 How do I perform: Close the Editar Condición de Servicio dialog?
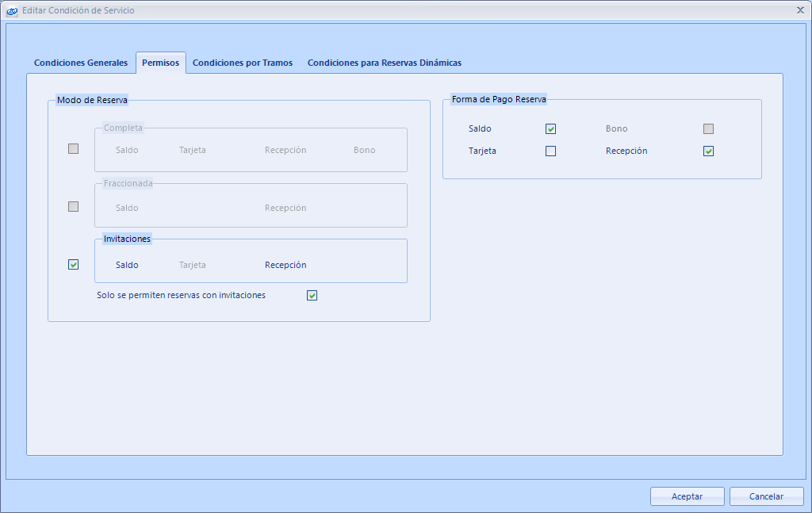799,10
